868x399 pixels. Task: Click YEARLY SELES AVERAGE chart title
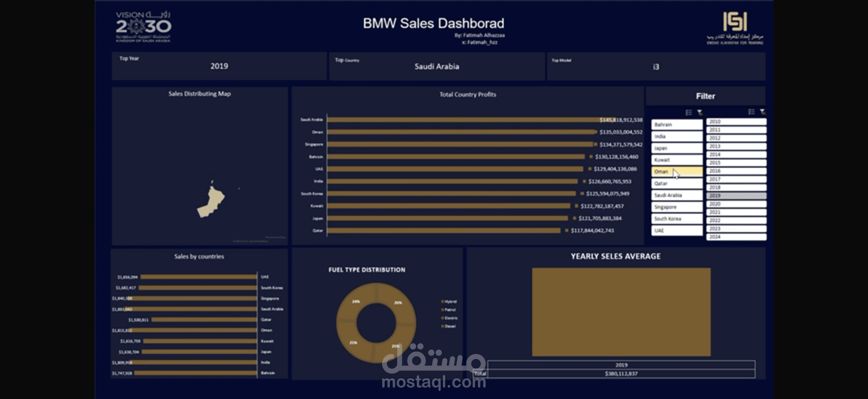[x=616, y=256]
